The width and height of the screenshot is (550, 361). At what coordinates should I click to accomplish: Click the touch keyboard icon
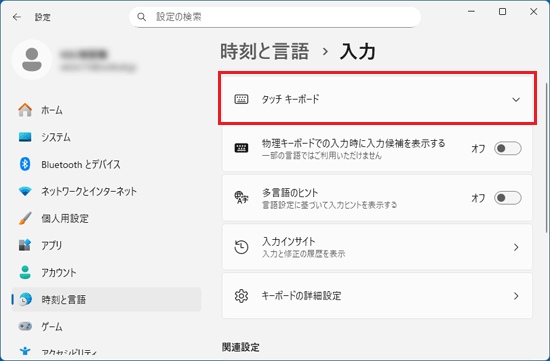click(x=241, y=99)
